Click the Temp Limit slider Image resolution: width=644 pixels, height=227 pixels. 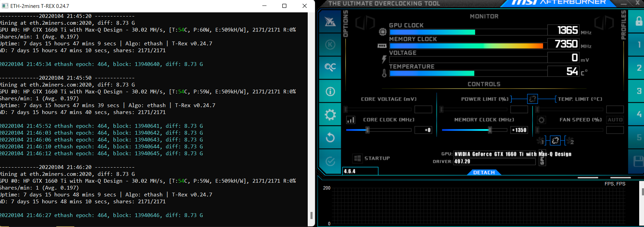[x=569, y=110]
